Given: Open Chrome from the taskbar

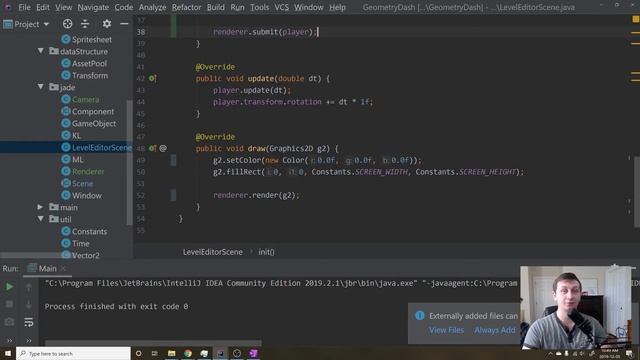Looking at the screenshot, I should point(188,353).
